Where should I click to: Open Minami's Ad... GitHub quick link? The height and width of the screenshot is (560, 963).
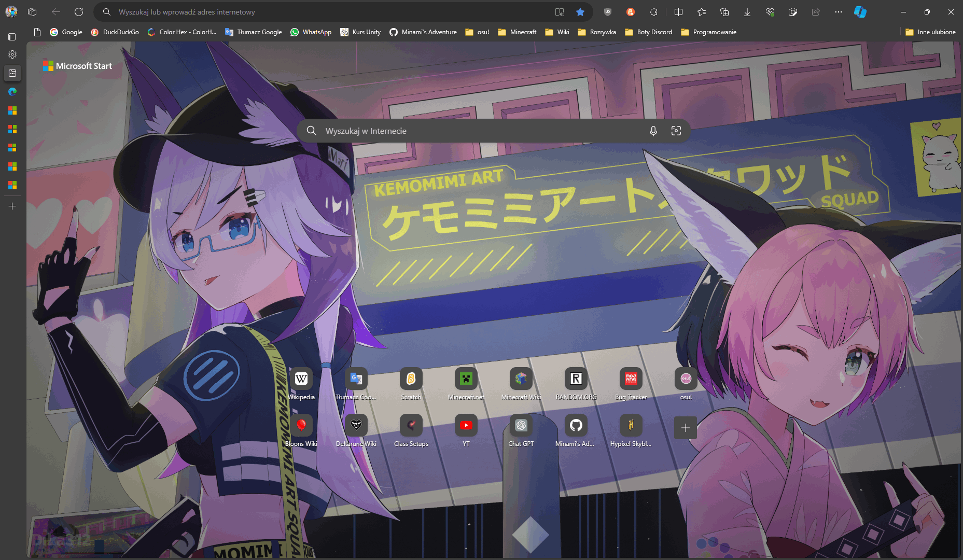click(576, 431)
